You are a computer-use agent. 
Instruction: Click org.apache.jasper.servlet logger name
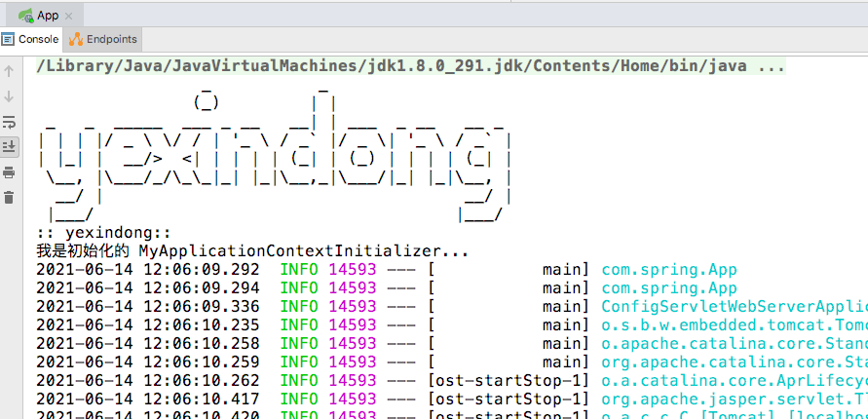click(x=735, y=399)
